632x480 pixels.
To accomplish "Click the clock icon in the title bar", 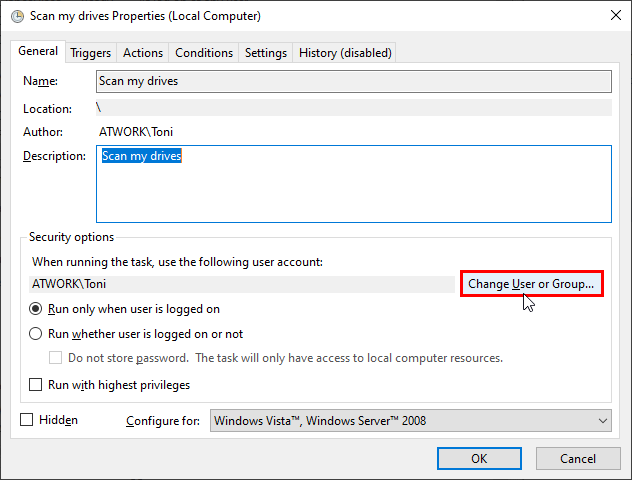I will [x=15, y=17].
